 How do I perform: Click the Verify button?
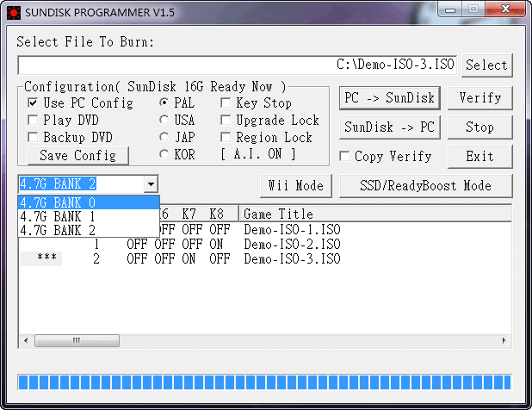click(480, 98)
